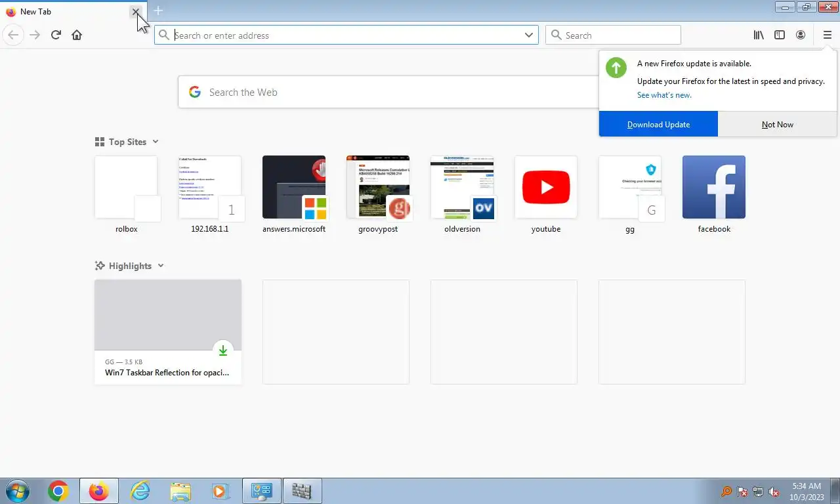Show sidebars via toolbar icon
The width and height of the screenshot is (840, 504).
[x=780, y=35]
